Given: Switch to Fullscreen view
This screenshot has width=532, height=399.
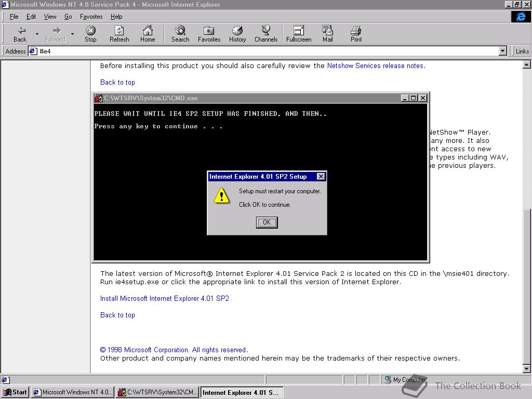Looking at the screenshot, I should [x=299, y=34].
